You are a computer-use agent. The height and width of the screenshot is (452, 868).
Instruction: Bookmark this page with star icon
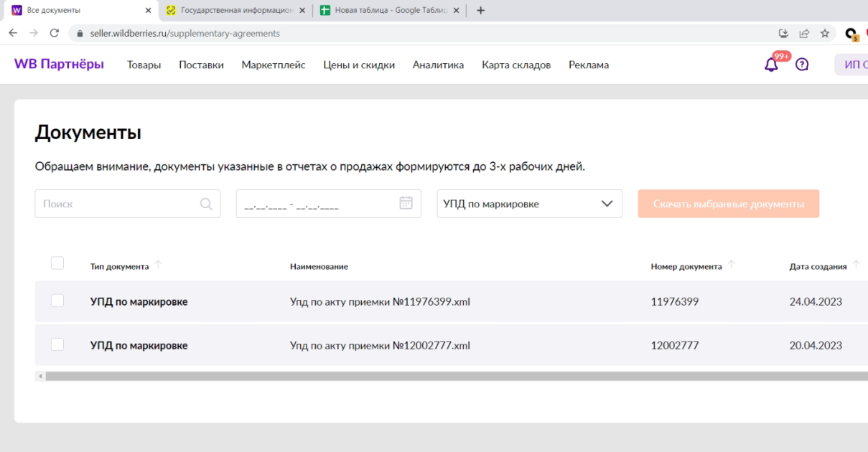pyautogui.click(x=825, y=33)
